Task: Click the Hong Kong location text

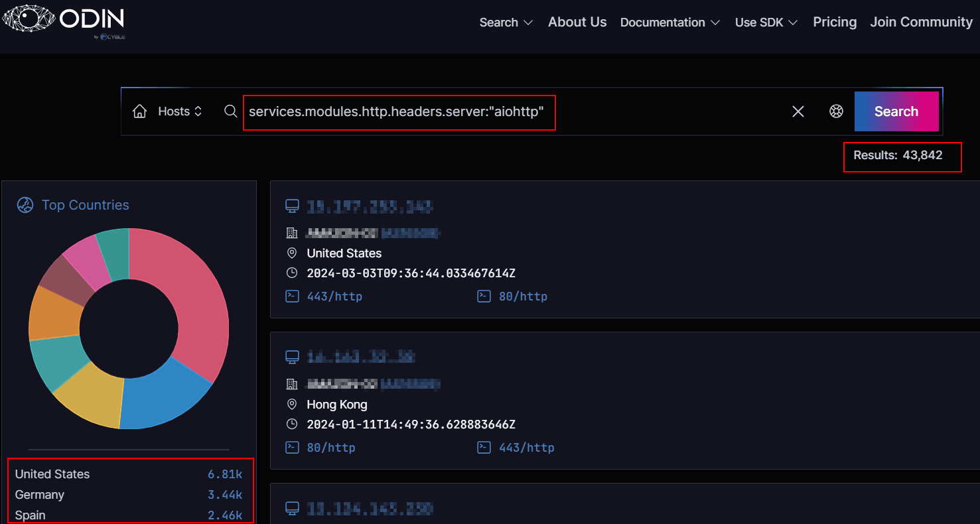Action: pos(337,405)
